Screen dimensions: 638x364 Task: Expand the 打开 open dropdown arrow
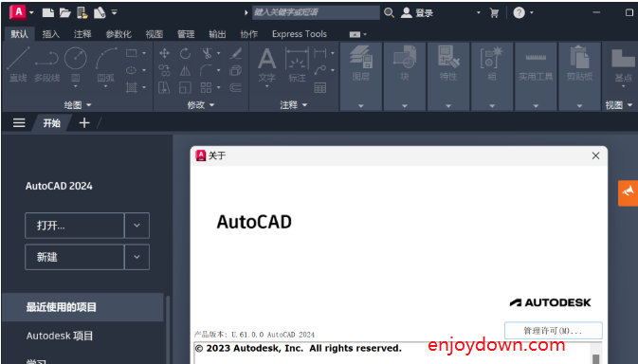[x=137, y=226]
